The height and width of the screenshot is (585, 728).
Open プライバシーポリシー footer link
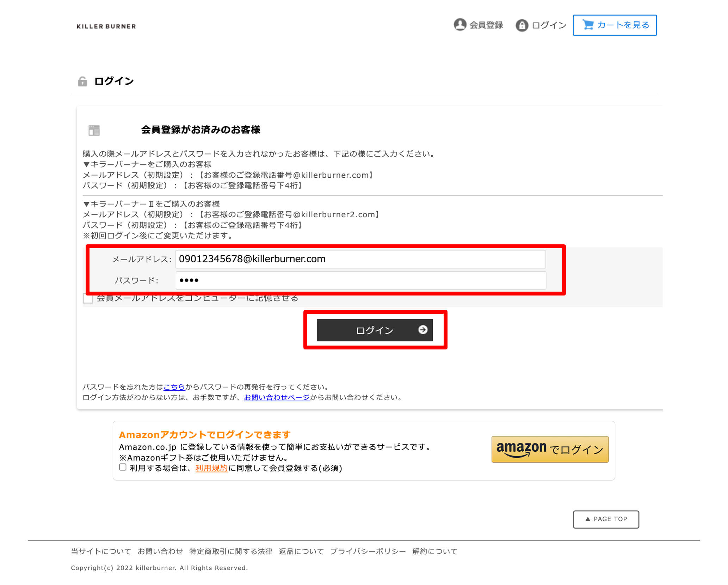[368, 551]
